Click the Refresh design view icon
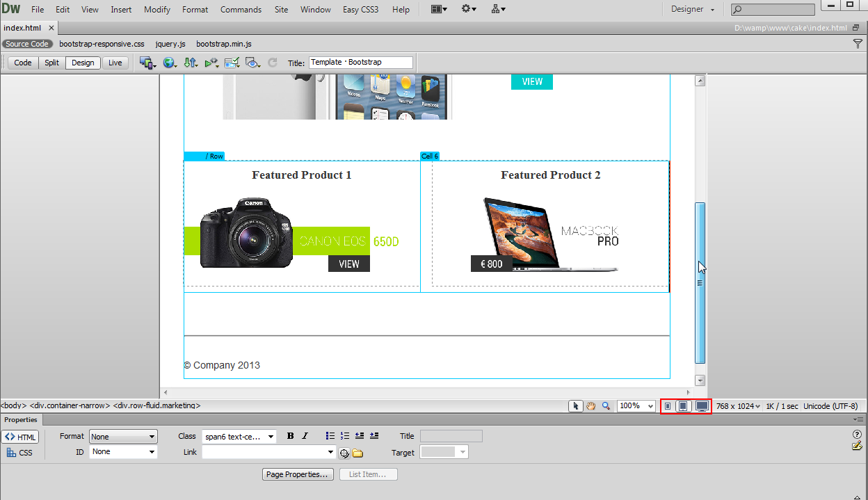The image size is (868, 500). 273,63
